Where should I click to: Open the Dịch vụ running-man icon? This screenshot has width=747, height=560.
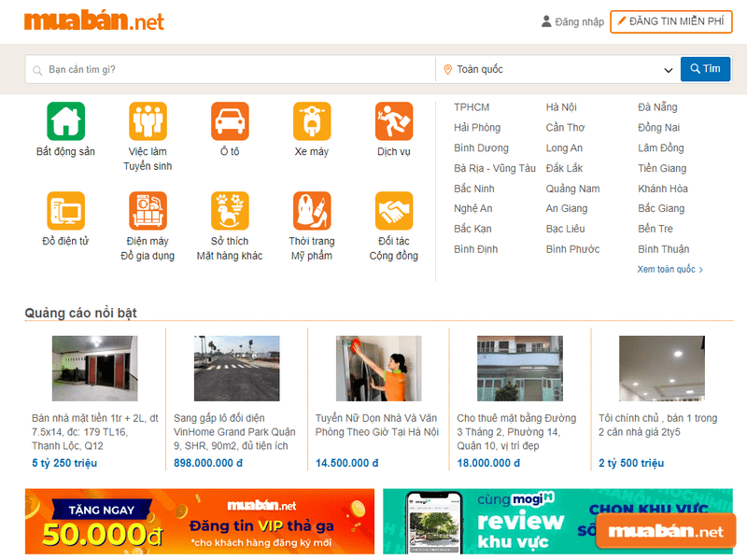(x=393, y=121)
